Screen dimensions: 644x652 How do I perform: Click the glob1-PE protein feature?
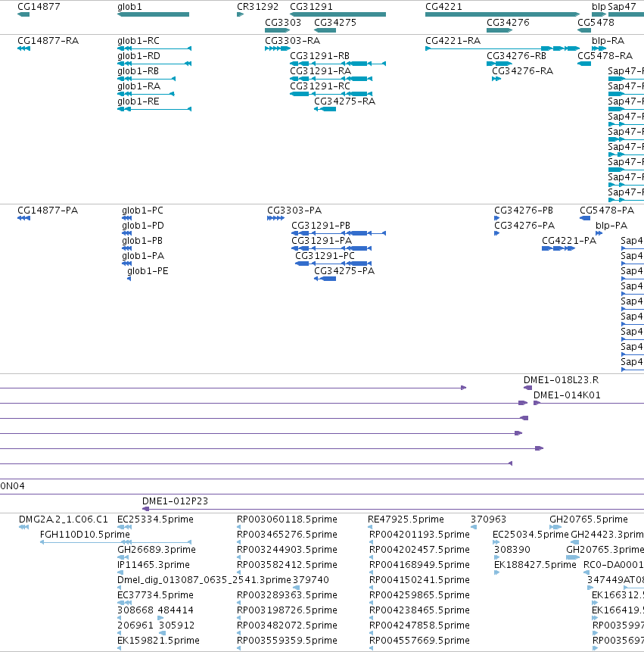(x=129, y=279)
